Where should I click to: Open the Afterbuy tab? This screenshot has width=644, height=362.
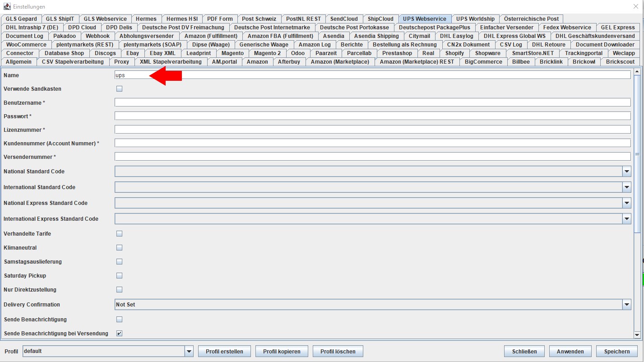[289, 62]
